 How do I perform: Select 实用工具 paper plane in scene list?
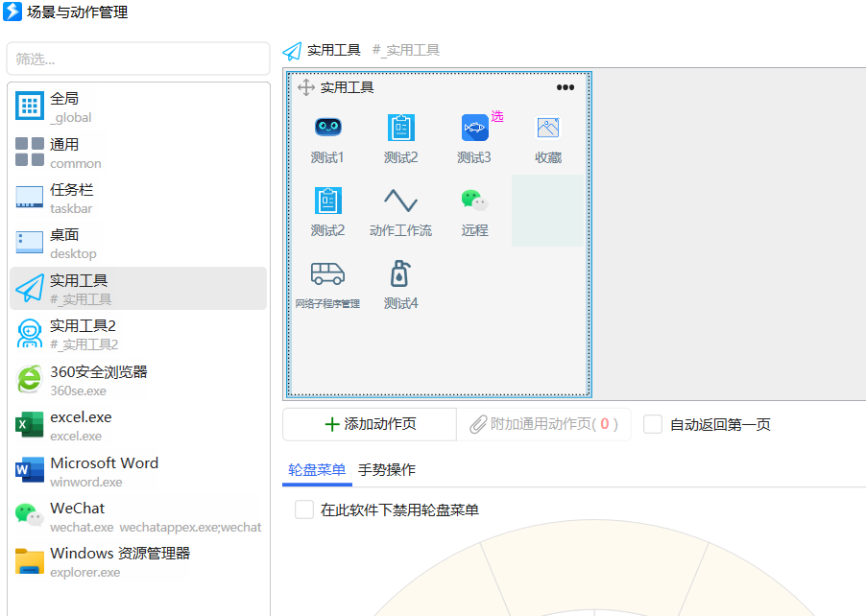point(29,288)
